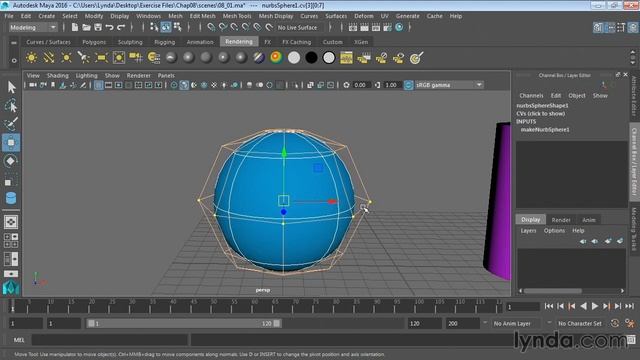Create an area light from shelf
The width and height of the screenshot is (640, 360).
[x=101, y=58]
